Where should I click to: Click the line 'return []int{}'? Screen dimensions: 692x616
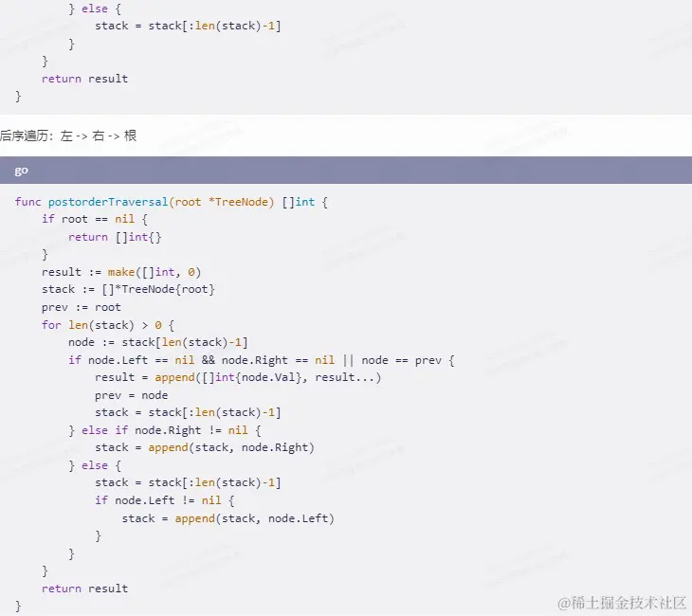point(115,237)
